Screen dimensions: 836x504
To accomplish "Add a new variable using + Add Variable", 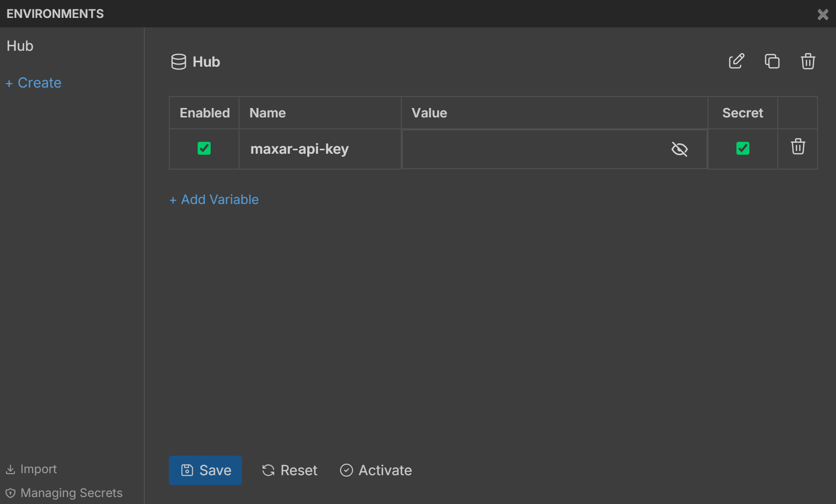I will [x=214, y=199].
